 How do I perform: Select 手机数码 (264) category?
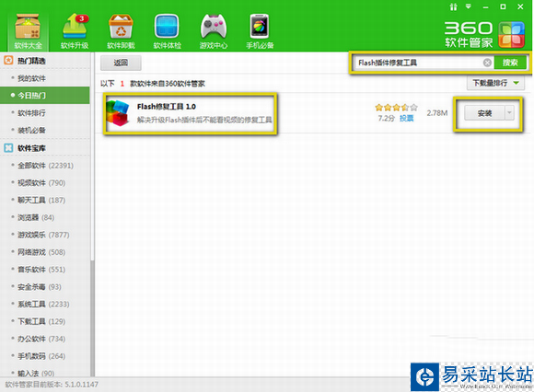click(41, 356)
